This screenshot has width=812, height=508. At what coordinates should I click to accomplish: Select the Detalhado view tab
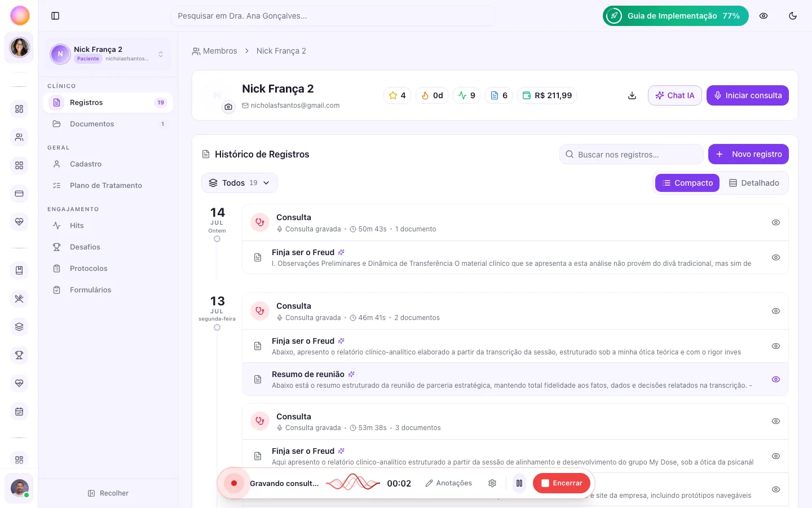(x=754, y=183)
